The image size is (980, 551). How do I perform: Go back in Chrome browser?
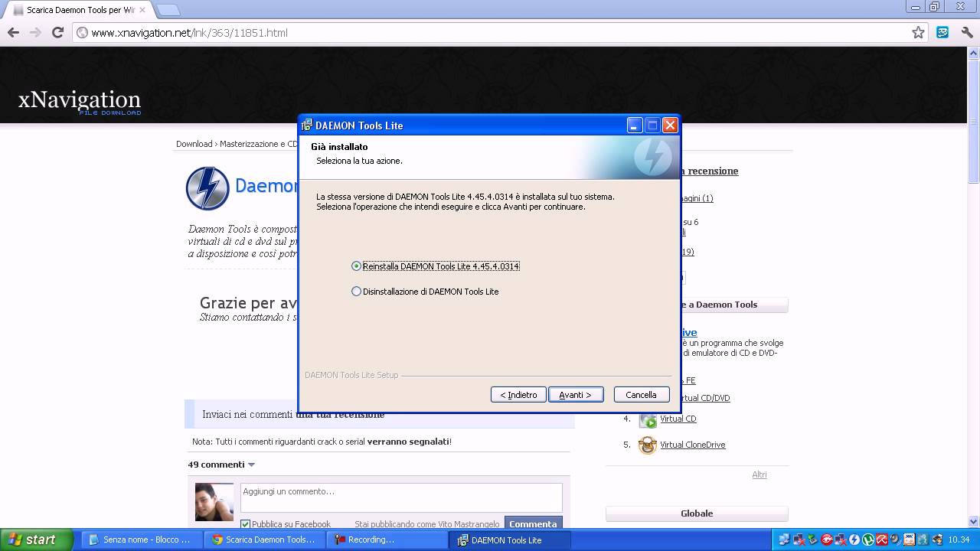[13, 32]
